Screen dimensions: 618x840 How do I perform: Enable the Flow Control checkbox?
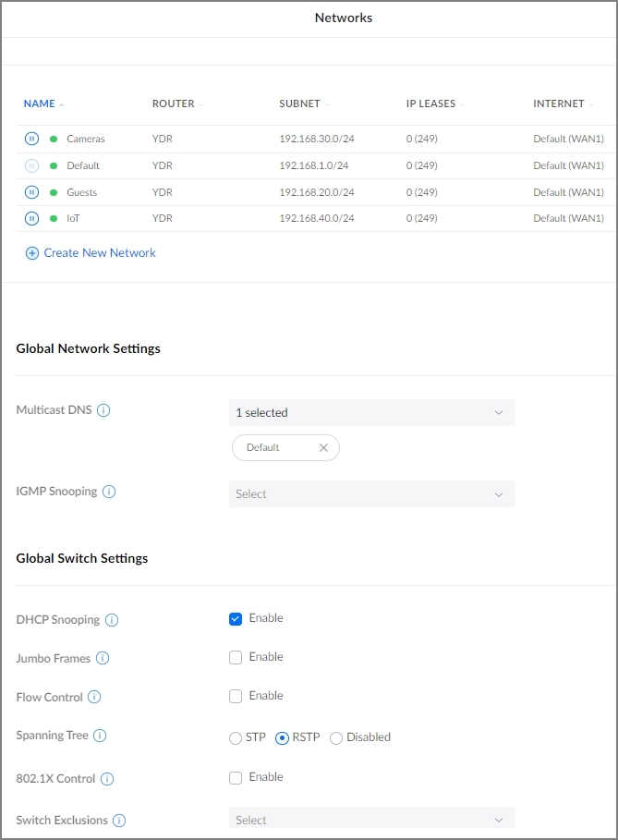[x=236, y=696]
